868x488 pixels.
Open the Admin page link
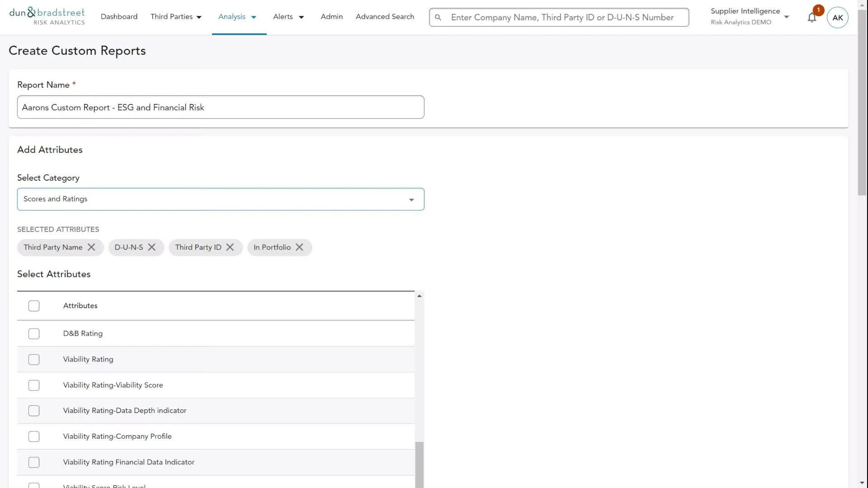[x=331, y=17]
